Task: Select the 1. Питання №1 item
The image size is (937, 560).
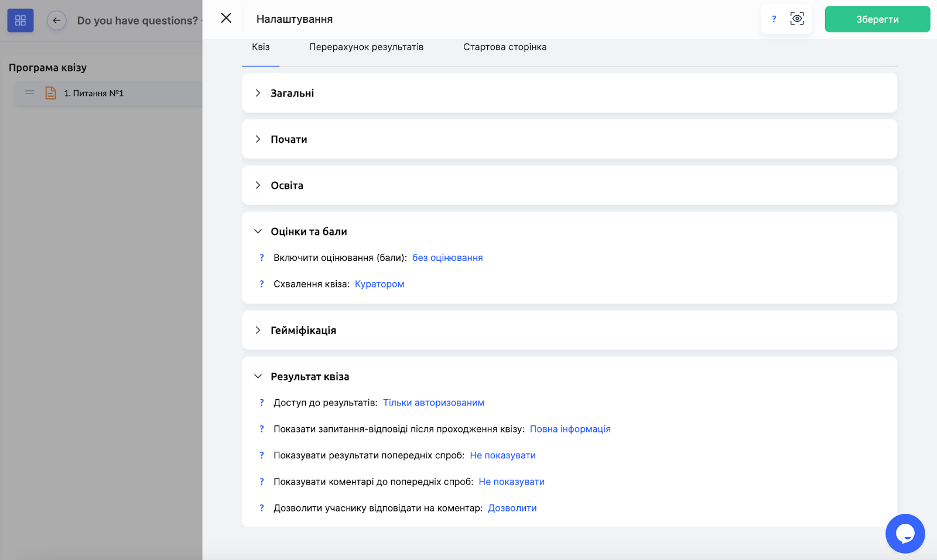Action: tap(94, 93)
